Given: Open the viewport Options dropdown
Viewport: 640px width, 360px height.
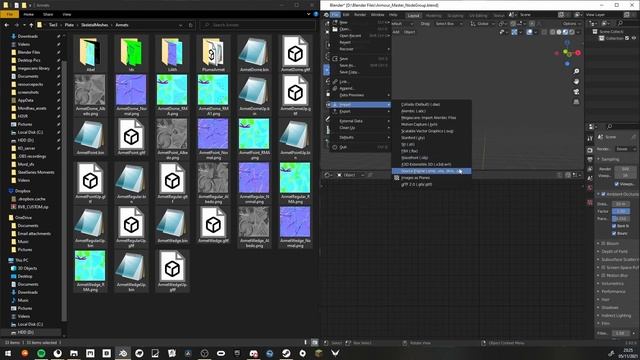Looking at the screenshot, I should pyautogui.click(x=571, y=24).
